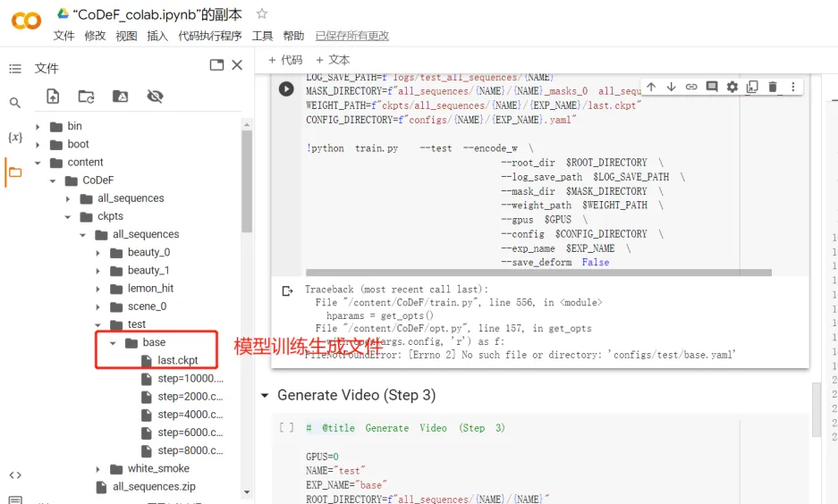This screenshot has width=838, height=504.
Task: Click the upload file icon
Action: [53, 97]
